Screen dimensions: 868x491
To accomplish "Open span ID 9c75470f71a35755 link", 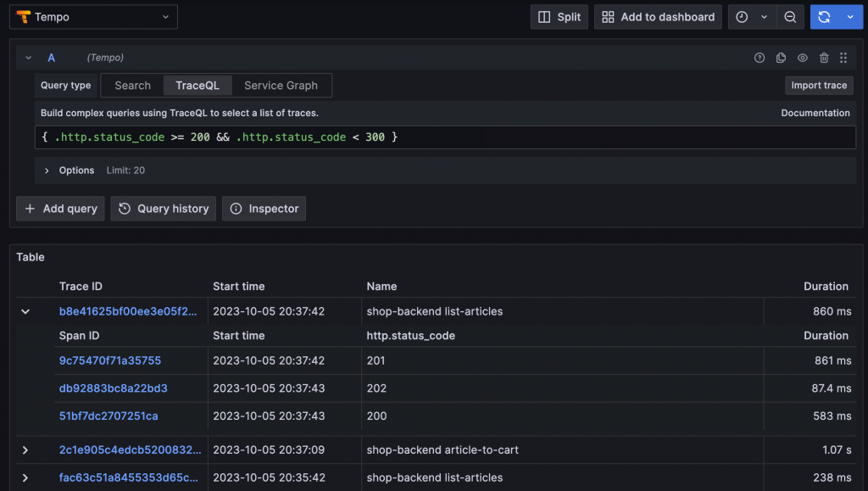I will tap(110, 360).
